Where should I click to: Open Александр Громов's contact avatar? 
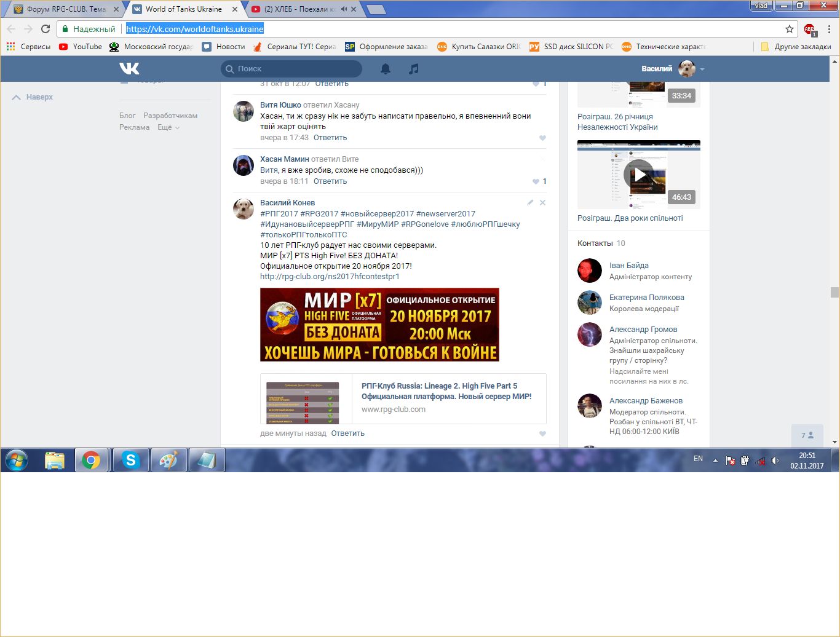click(590, 334)
